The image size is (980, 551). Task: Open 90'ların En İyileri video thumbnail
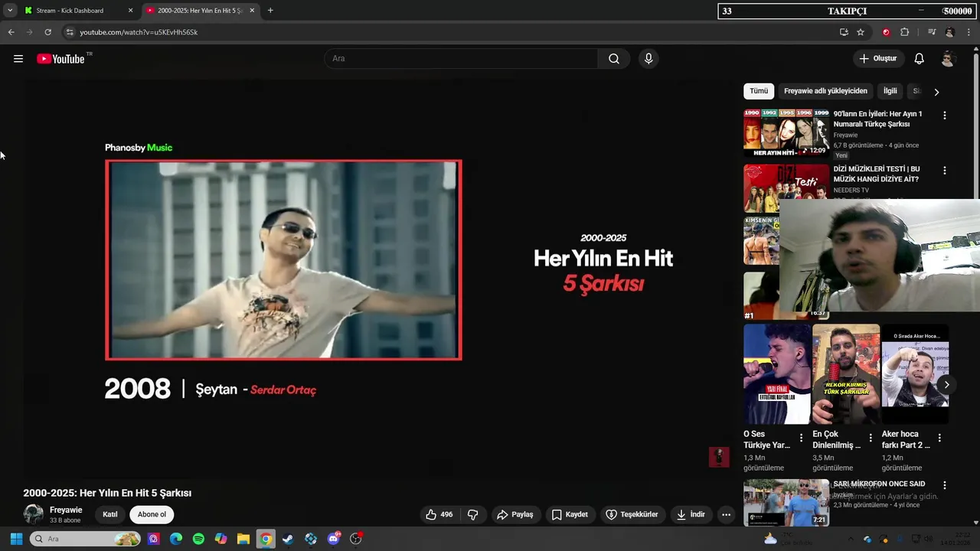point(786,132)
